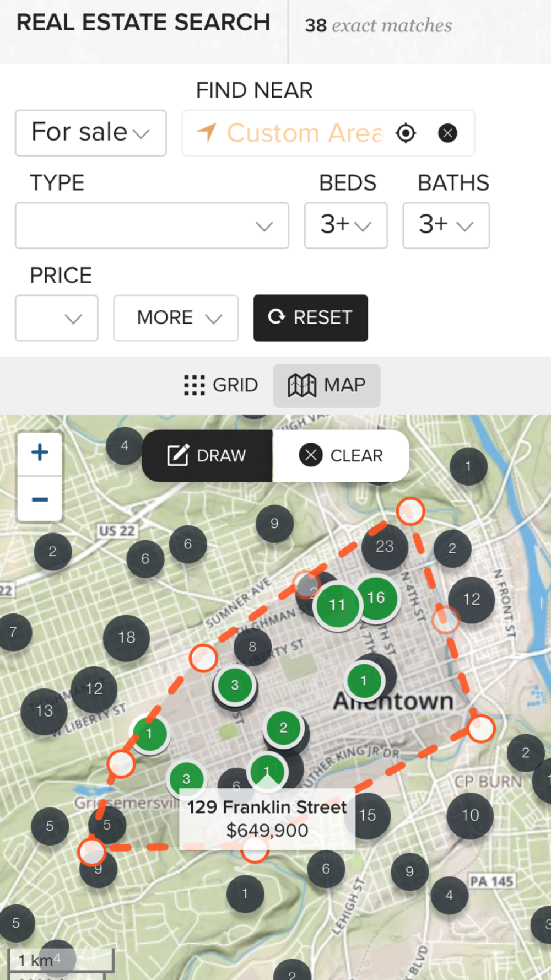551x980 pixels.
Task: Clear the Custom Area with the X icon
Action: [447, 133]
